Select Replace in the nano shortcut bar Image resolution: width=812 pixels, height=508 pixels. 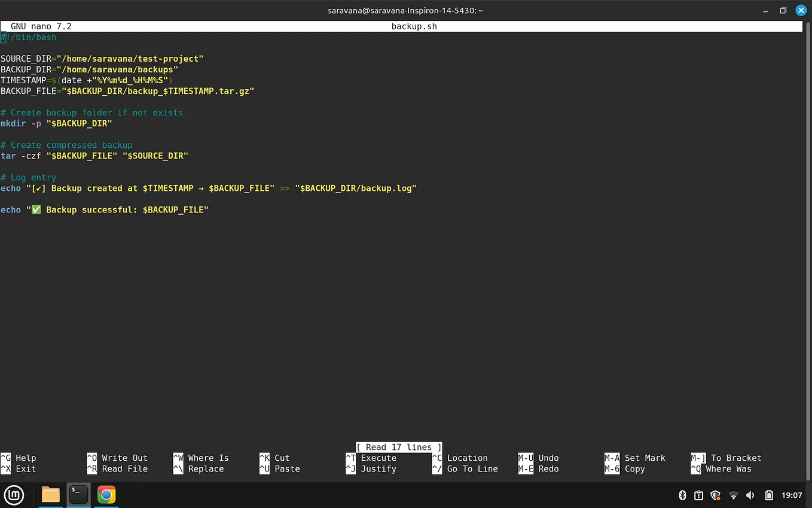pyautogui.click(x=206, y=469)
